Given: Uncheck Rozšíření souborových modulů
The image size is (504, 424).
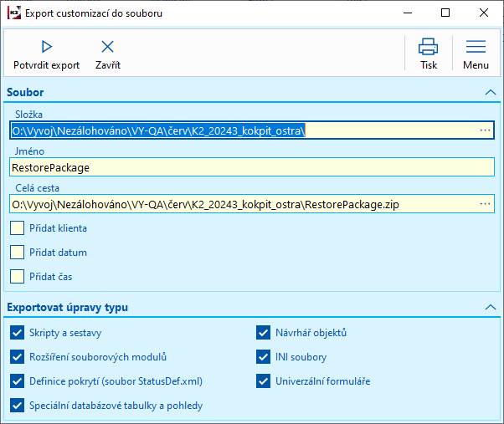Looking at the screenshot, I should point(18,357).
